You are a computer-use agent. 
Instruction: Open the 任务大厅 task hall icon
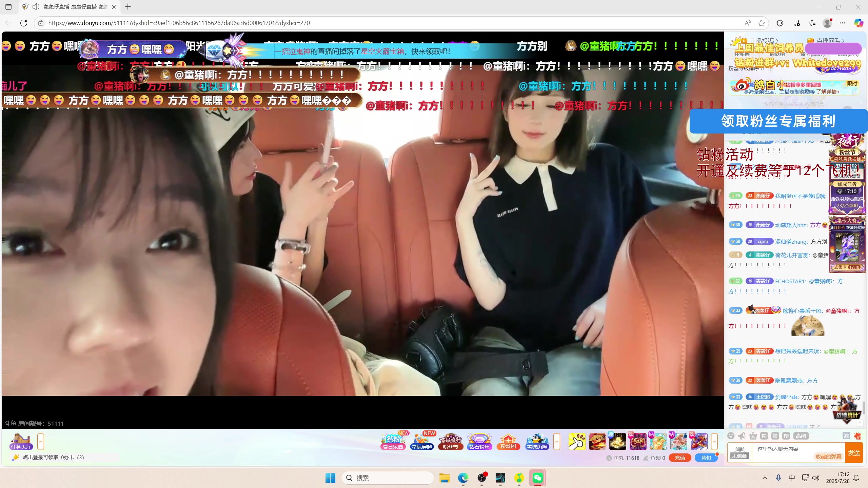click(x=21, y=441)
